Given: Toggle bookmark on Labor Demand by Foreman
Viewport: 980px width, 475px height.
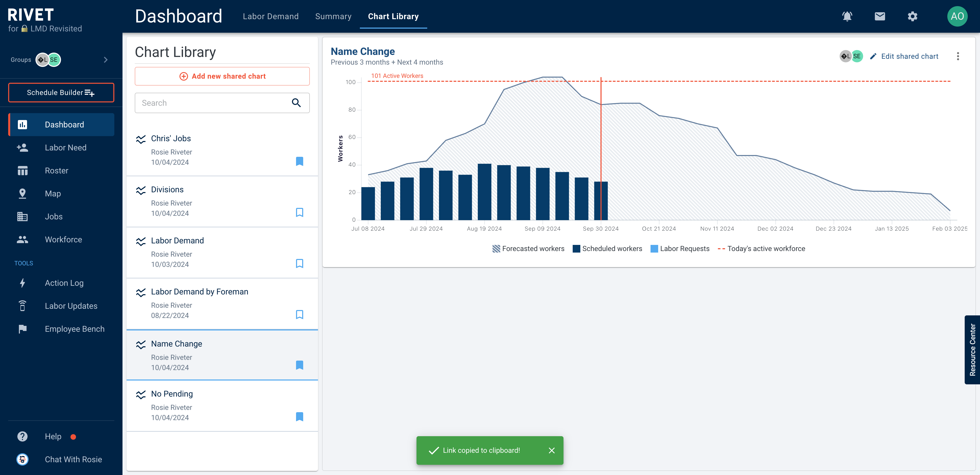Looking at the screenshot, I should tap(299, 314).
